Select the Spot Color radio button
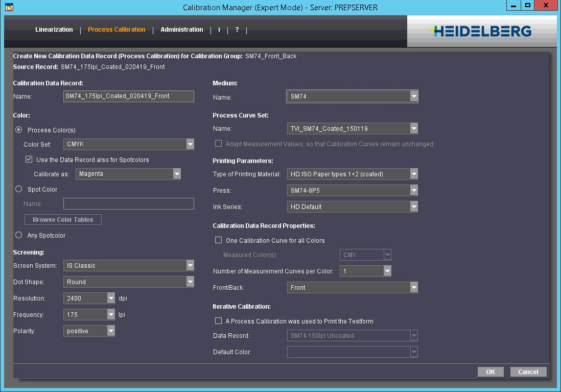 18,189
